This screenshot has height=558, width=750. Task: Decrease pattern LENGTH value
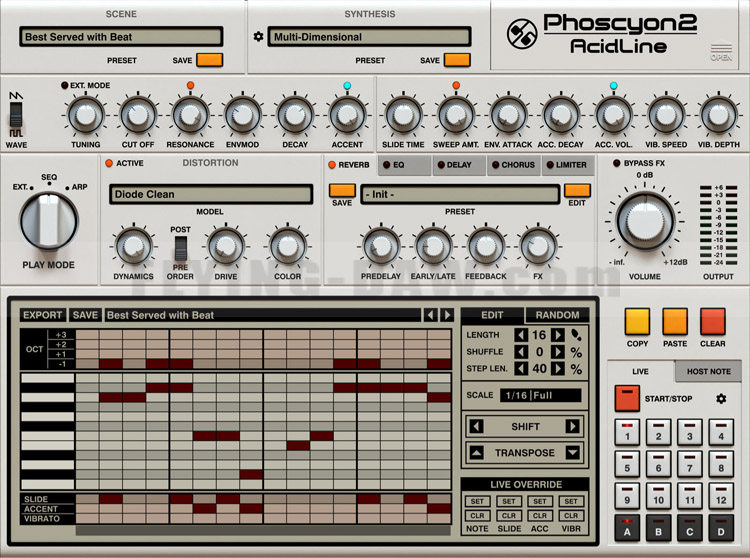click(521, 335)
